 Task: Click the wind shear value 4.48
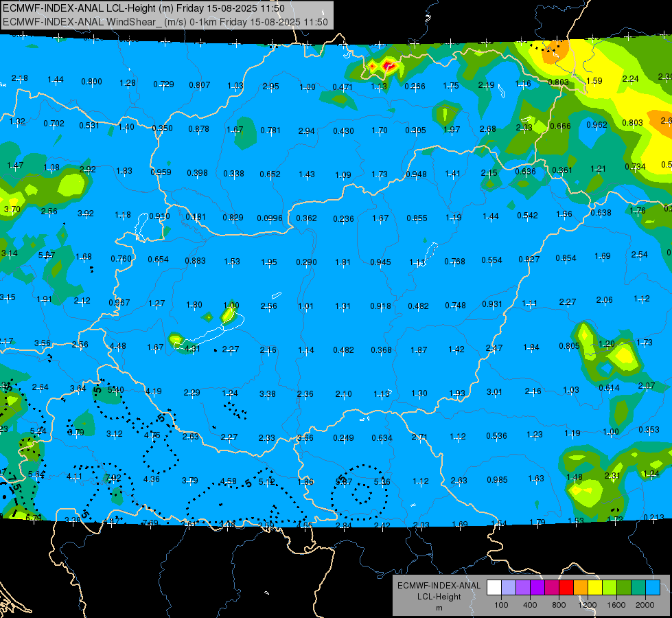pyautogui.click(x=118, y=345)
